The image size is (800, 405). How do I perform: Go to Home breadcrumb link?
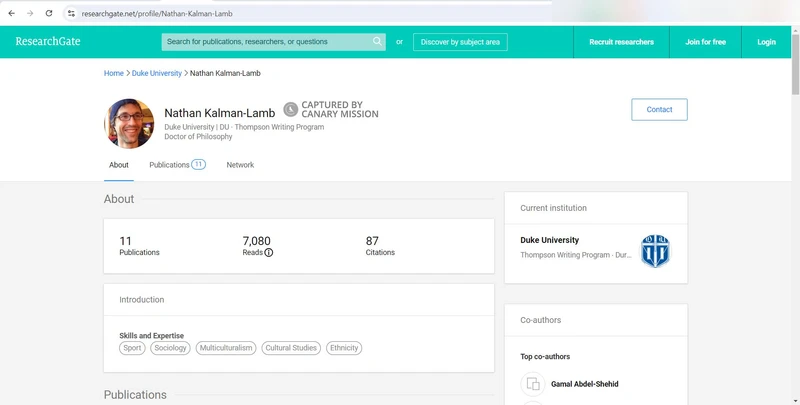(114, 73)
